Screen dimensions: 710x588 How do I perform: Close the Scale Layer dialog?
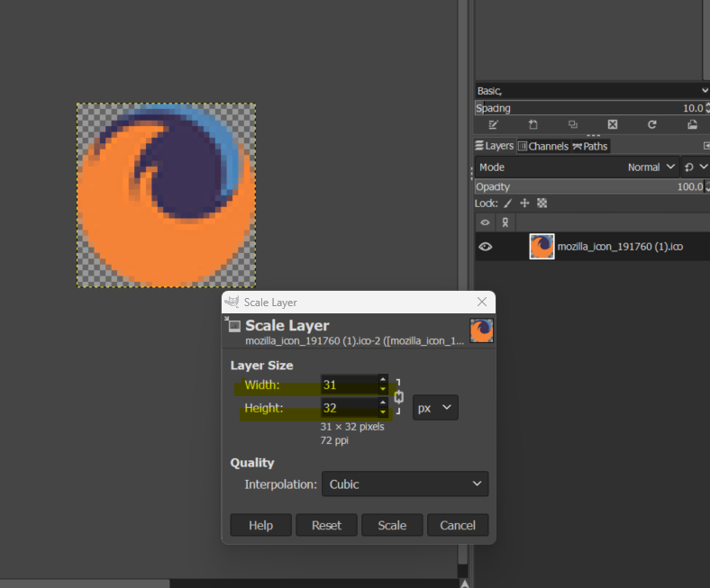coord(482,302)
